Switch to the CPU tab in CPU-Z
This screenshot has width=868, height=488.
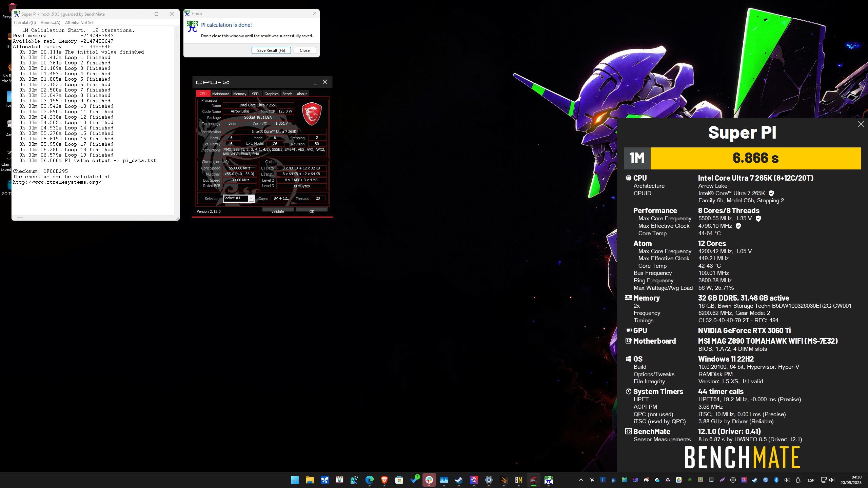pos(203,94)
